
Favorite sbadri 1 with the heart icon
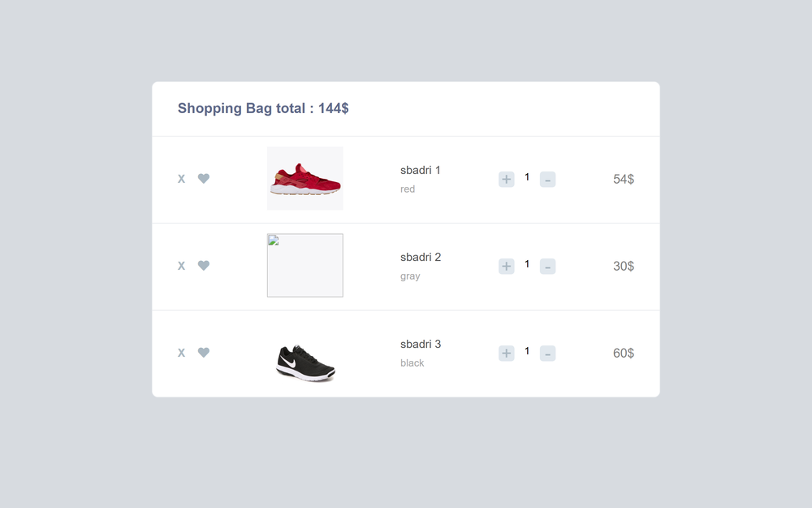(204, 178)
